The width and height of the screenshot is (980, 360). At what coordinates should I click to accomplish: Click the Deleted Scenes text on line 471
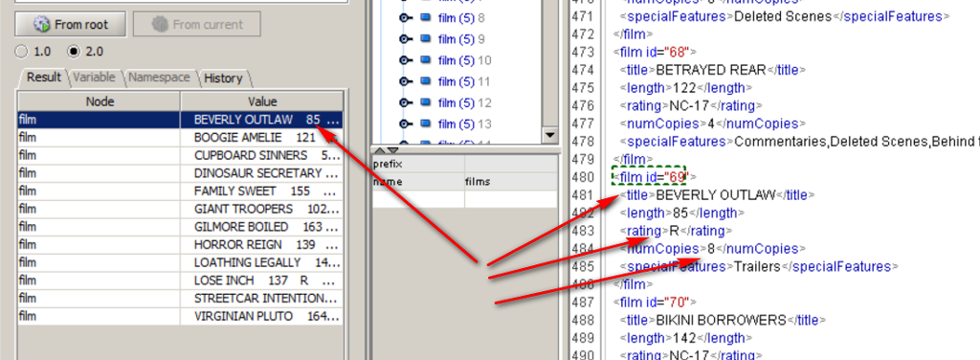click(784, 16)
